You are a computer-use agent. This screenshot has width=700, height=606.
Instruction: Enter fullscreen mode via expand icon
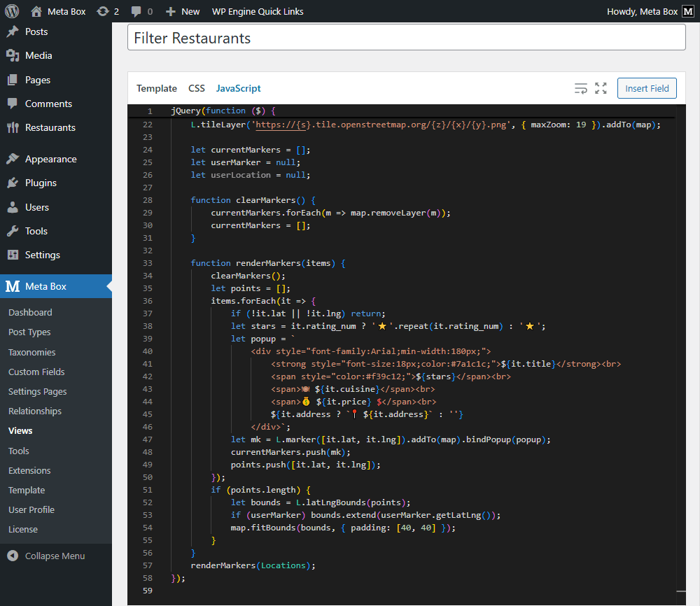point(601,89)
